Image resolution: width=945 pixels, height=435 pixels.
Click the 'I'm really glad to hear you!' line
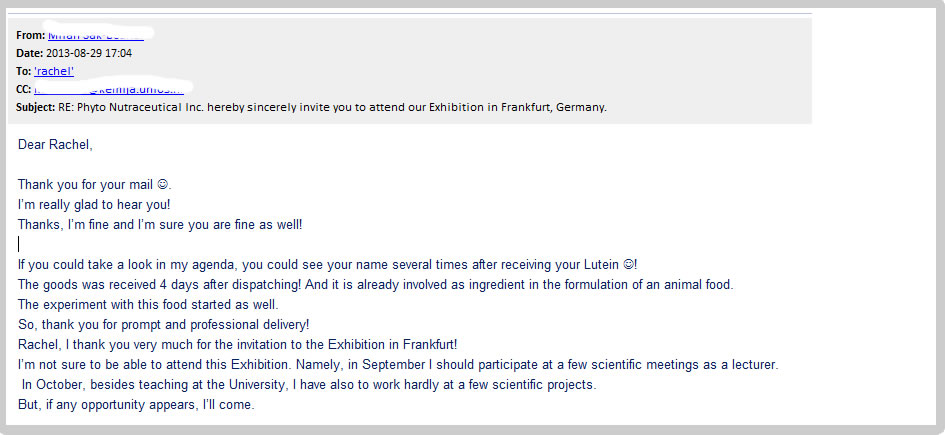coord(94,205)
